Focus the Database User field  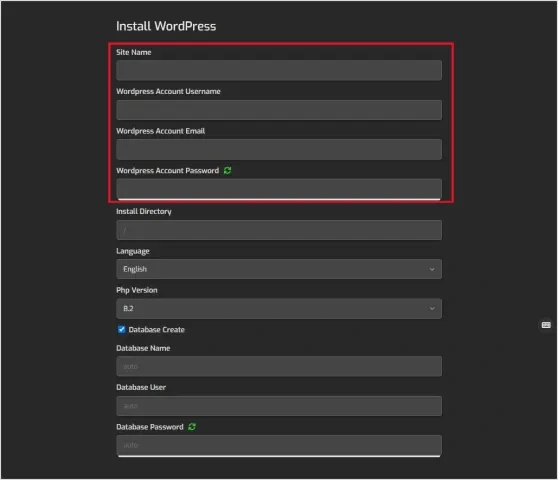click(x=279, y=406)
